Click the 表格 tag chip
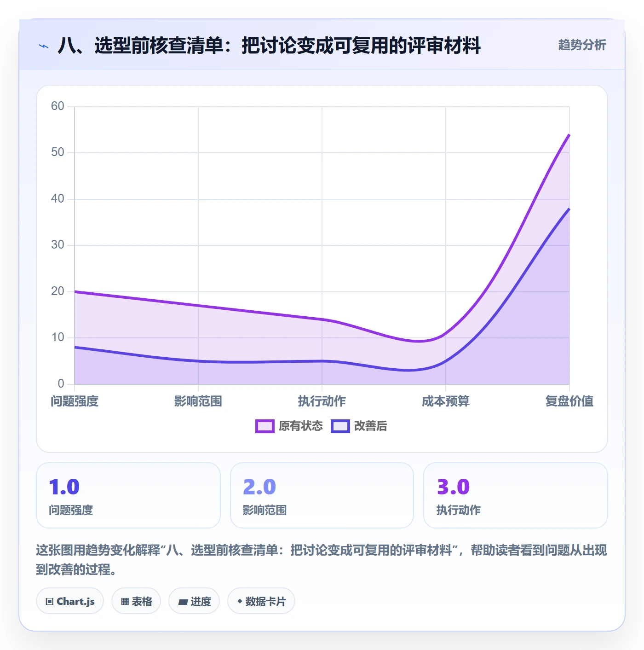This screenshot has height=650, width=644. click(136, 601)
